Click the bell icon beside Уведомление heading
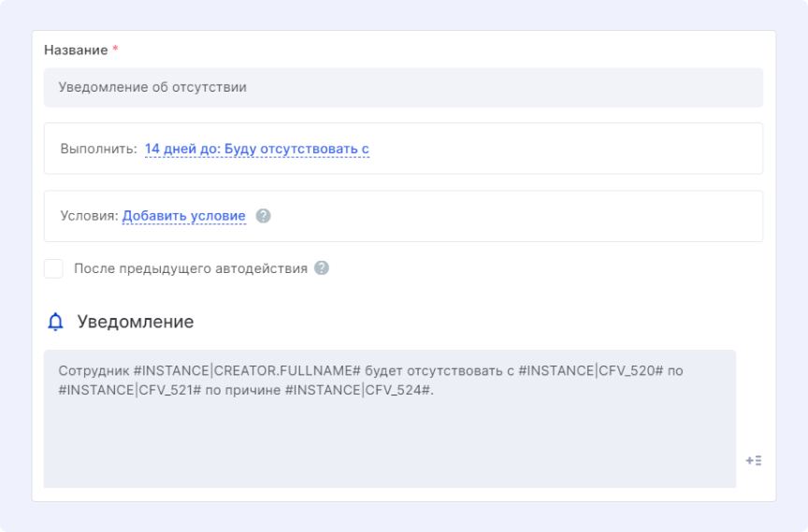The width and height of the screenshot is (808, 532). pyautogui.click(x=56, y=322)
